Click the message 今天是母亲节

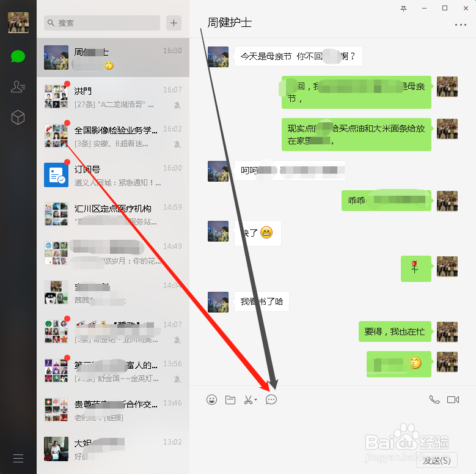[x=298, y=56]
